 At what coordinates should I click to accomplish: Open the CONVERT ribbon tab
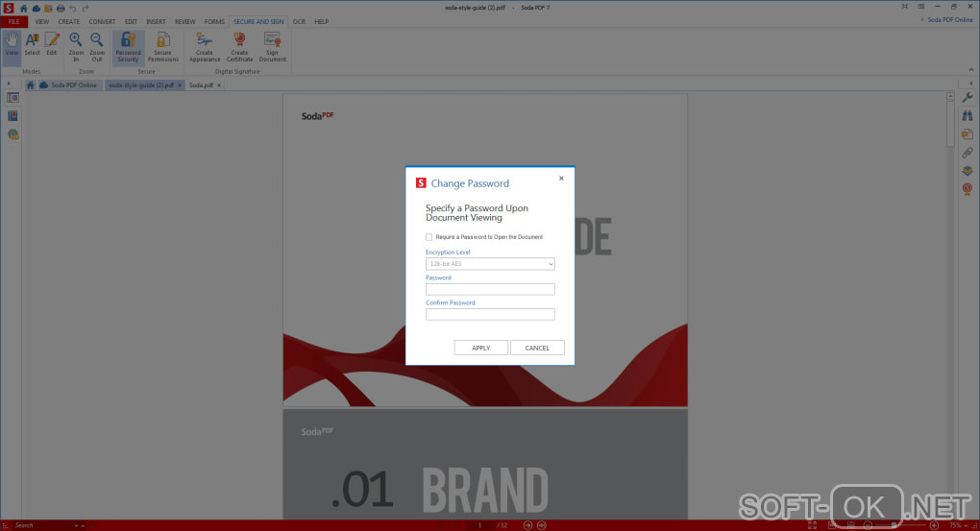[x=102, y=22]
